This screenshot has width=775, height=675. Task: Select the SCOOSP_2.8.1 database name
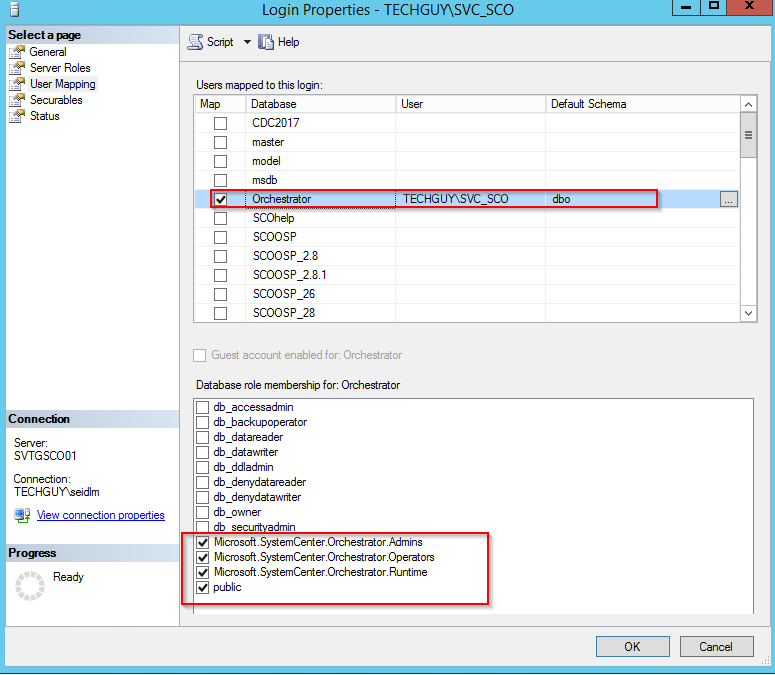pos(290,275)
